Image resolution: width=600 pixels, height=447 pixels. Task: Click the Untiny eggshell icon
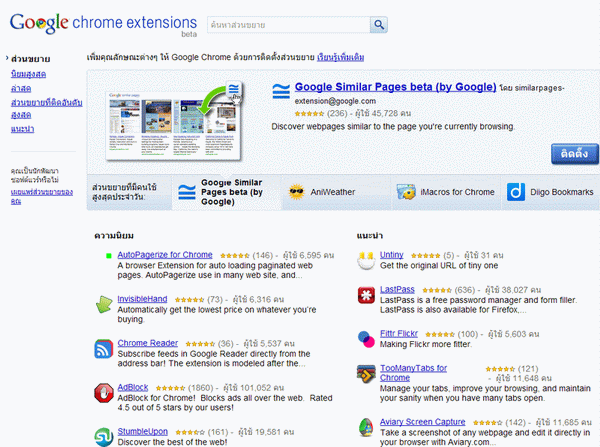366,261
